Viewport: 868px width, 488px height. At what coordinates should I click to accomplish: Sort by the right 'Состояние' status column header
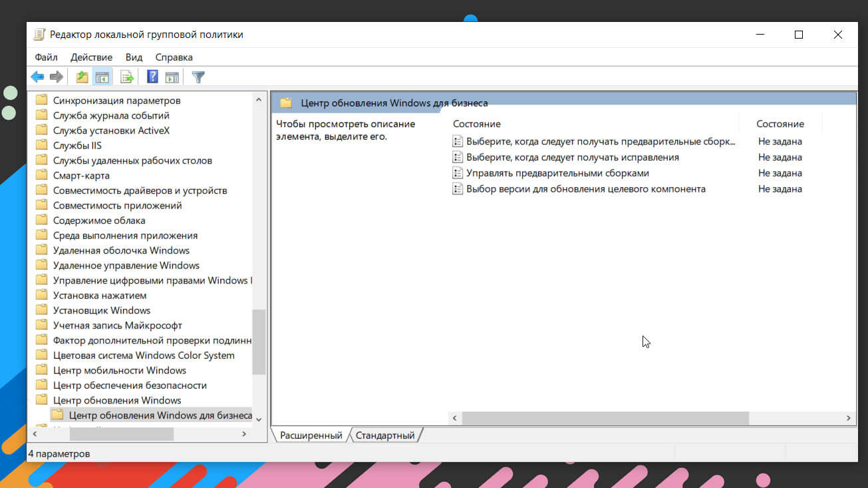(780, 124)
